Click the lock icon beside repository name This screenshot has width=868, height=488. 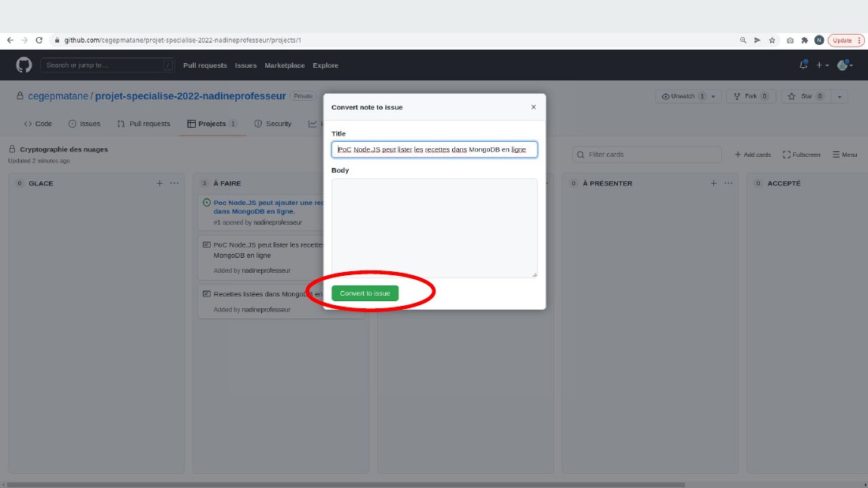[20, 95]
